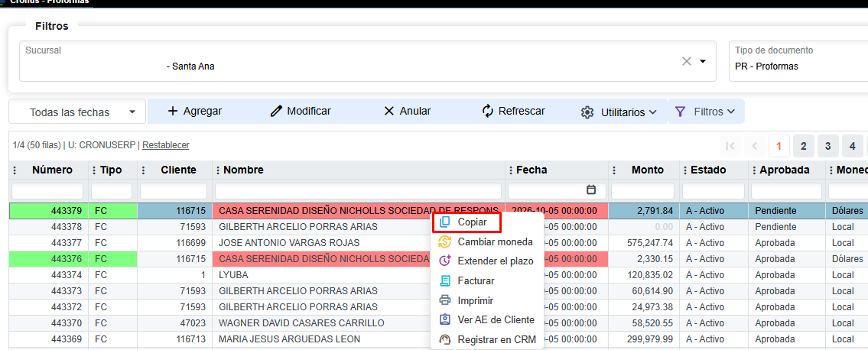
Task: Click the Extender el plazo clock icon
Action: pyautogui.click(x=445, y=261)
